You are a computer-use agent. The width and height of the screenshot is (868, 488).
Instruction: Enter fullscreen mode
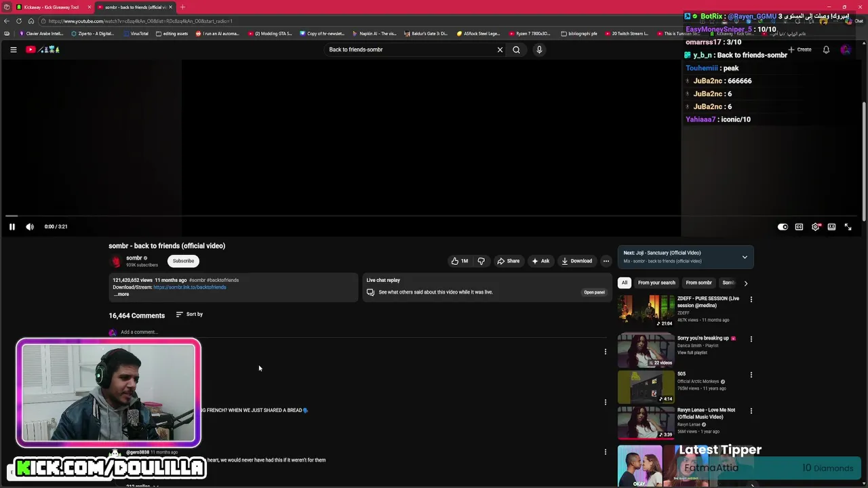click(848, 227)
